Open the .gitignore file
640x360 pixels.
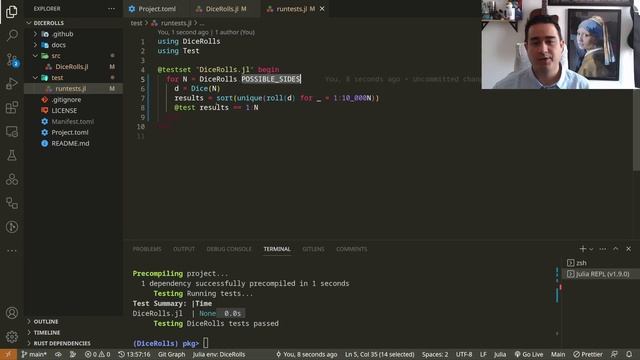tap(73, 100)
